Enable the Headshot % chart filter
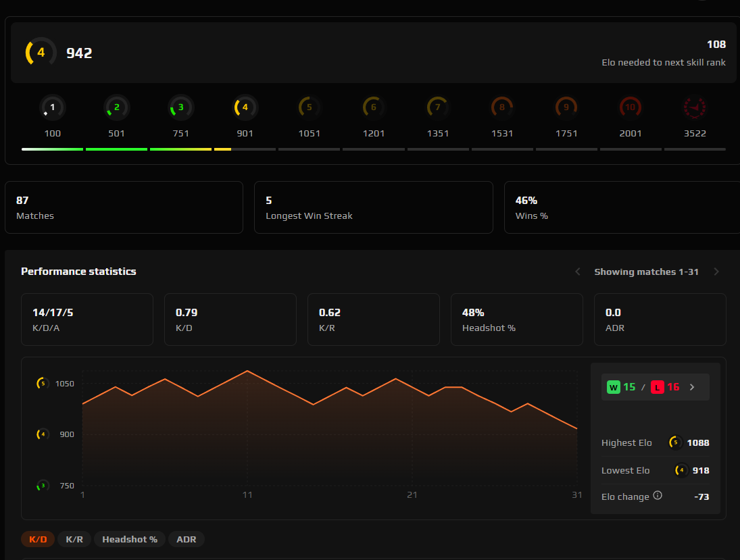Screen dimensions: 740x560 click(x=129, y=539)
